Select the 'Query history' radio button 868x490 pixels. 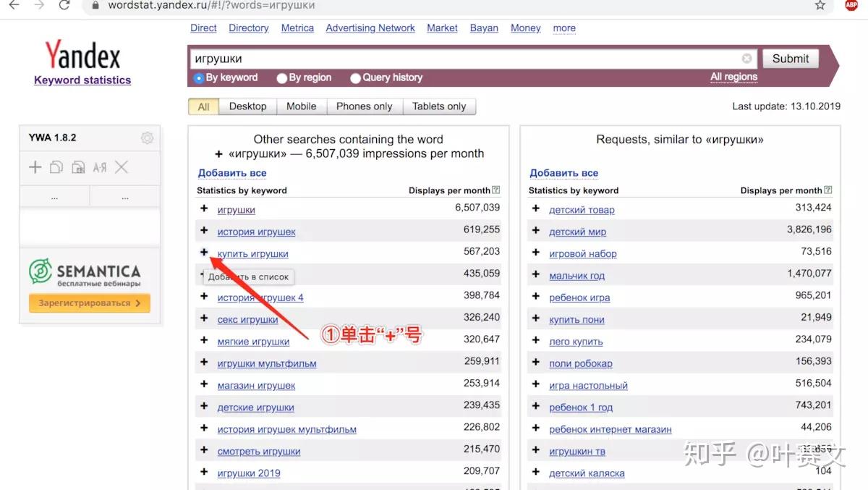pyautogui.click(x=355, y=77)
